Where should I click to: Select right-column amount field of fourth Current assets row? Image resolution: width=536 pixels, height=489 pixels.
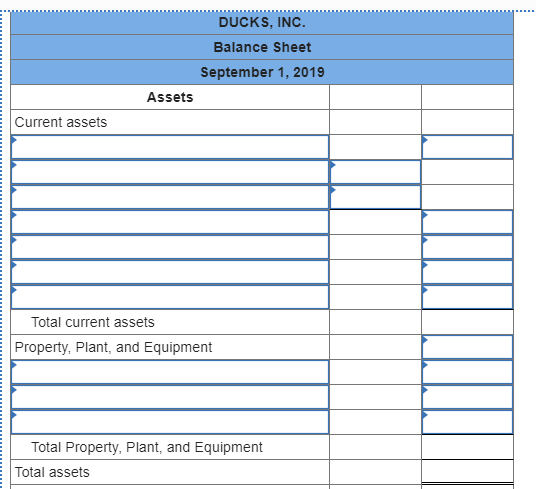[467, 222]
